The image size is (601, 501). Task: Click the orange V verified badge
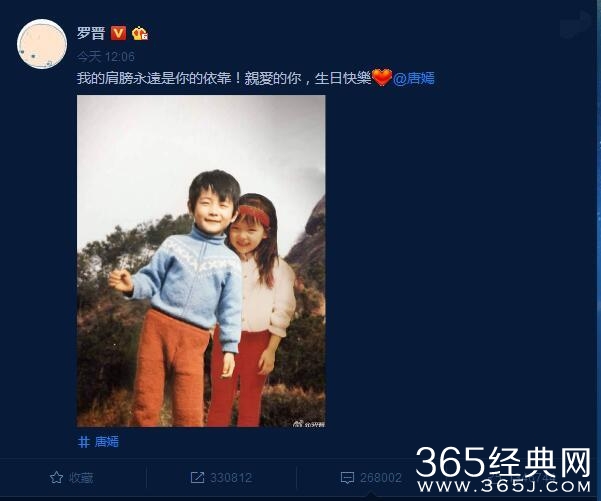click(x=118, y=33)
